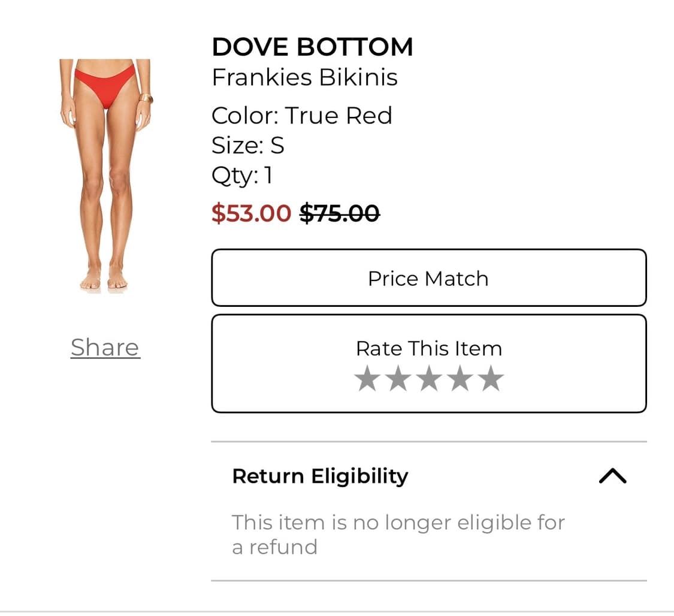Viewport: 674px width, 616px height.
Task: Rate the item two stars
Action: [398, 379]
